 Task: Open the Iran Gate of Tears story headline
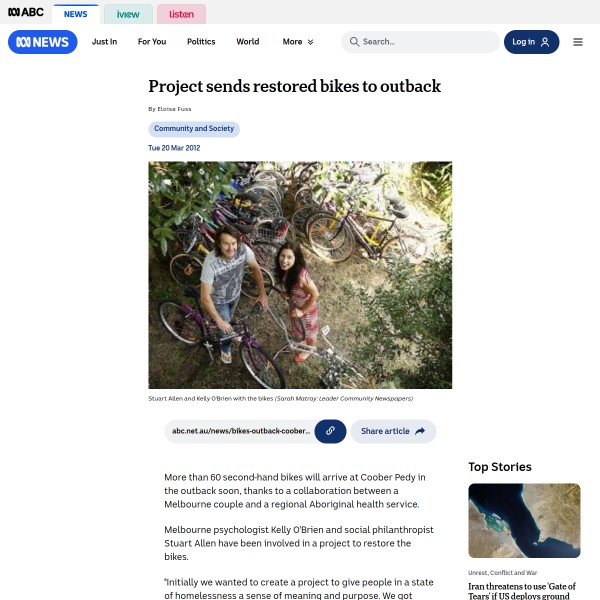[522, 591]
